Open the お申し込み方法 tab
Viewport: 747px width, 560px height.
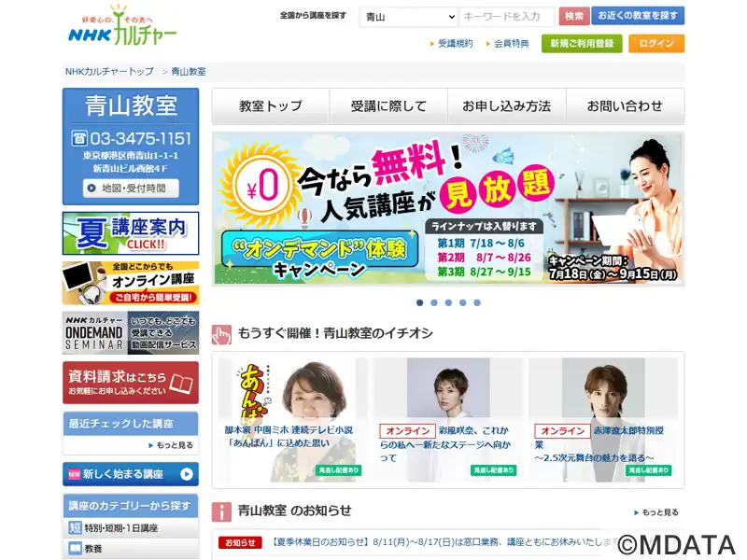pos(507,106)
